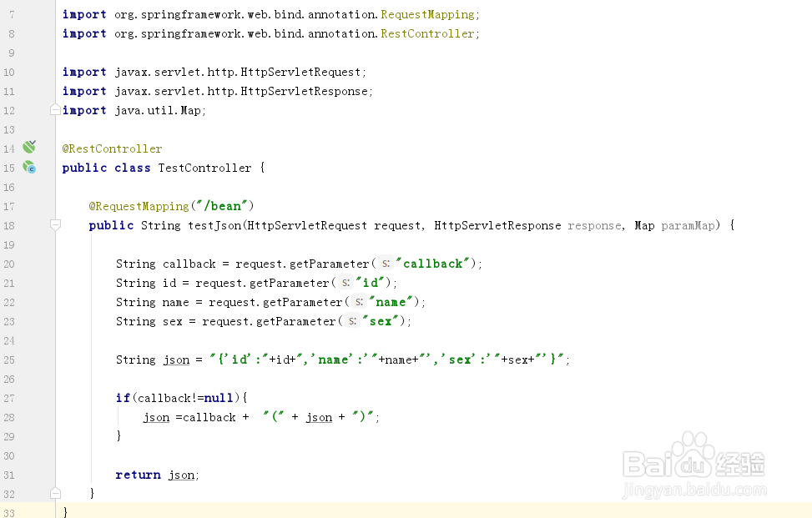
Task: Click the @RestController annotation
Action: 112,148
